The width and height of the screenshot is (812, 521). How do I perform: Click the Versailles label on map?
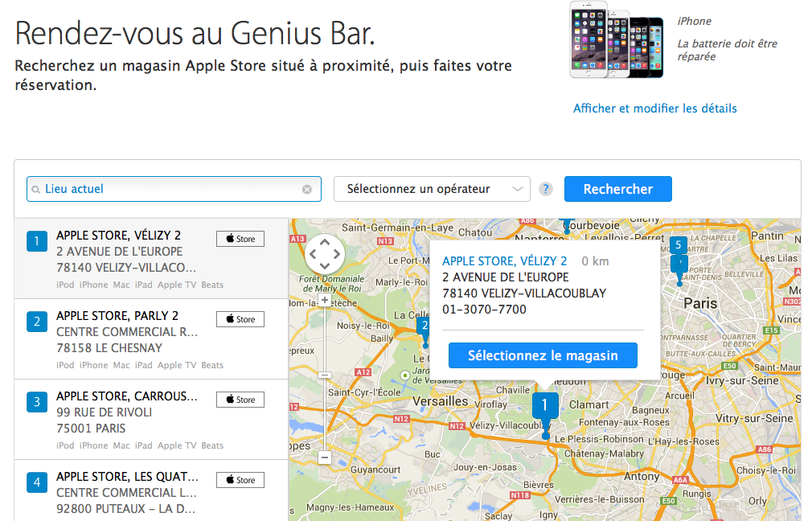(x=440, y=401)
